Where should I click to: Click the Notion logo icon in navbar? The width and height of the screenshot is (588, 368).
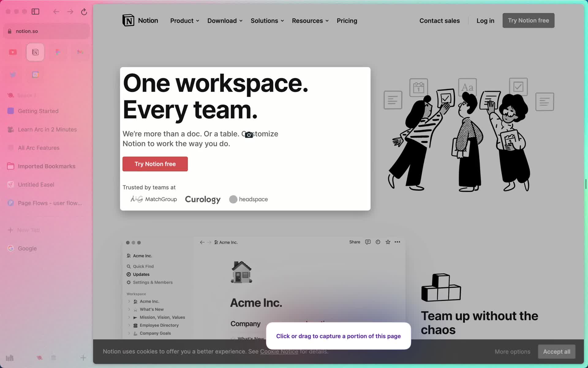tap(128, 20)
